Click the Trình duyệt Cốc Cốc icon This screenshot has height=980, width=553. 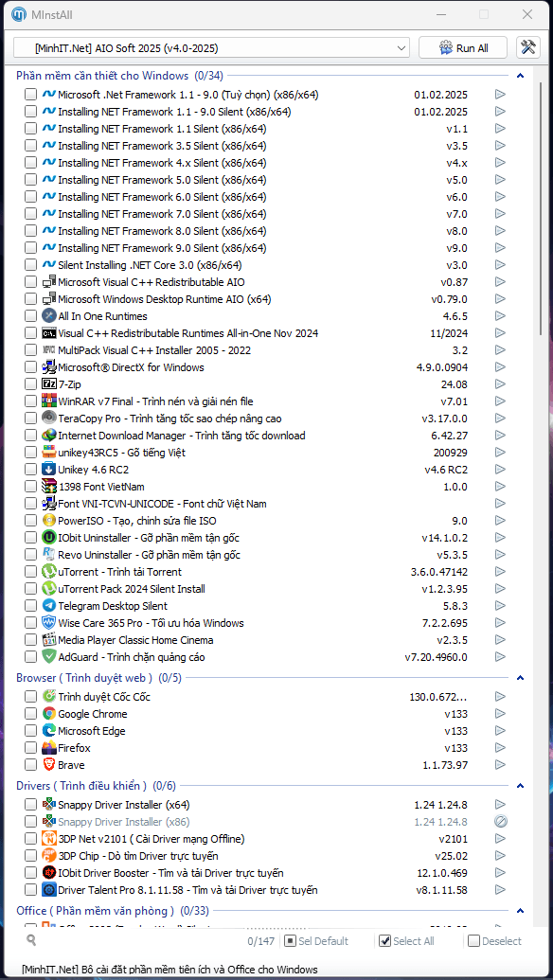pos(49,696)
